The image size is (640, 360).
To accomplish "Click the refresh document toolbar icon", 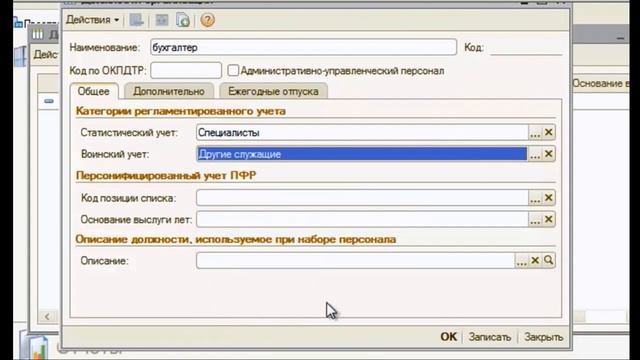I will pos(183,20).
